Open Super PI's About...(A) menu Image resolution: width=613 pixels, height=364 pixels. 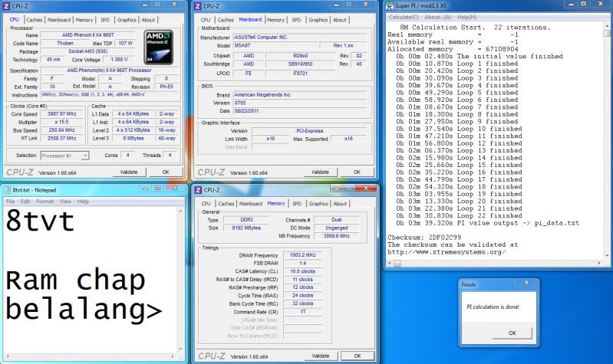point(440,17)
